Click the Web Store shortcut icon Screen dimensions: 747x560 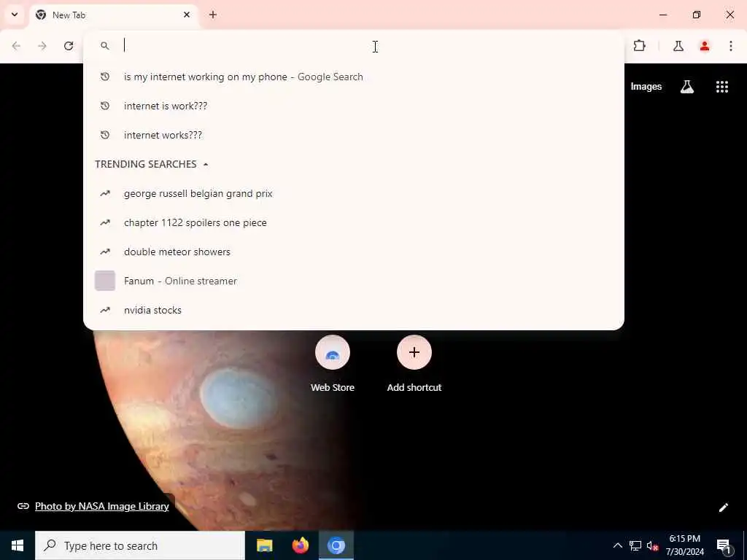[x=333, y=352]
